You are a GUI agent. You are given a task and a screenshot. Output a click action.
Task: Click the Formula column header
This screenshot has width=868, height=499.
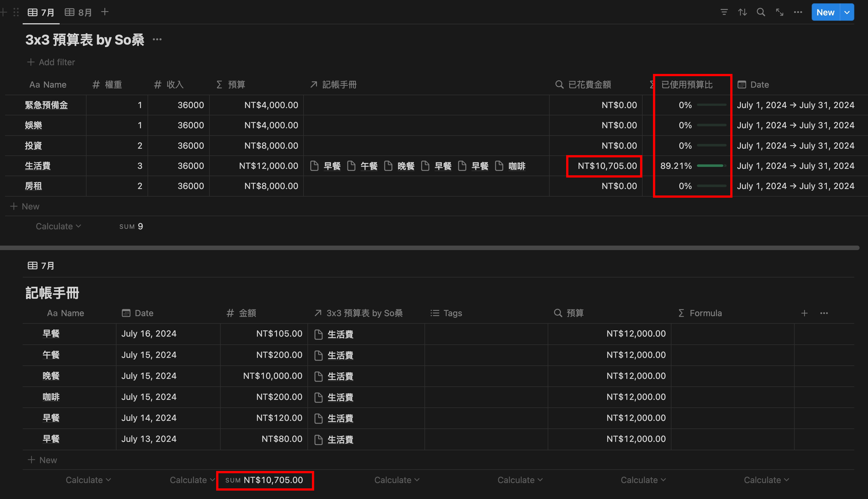700,313
